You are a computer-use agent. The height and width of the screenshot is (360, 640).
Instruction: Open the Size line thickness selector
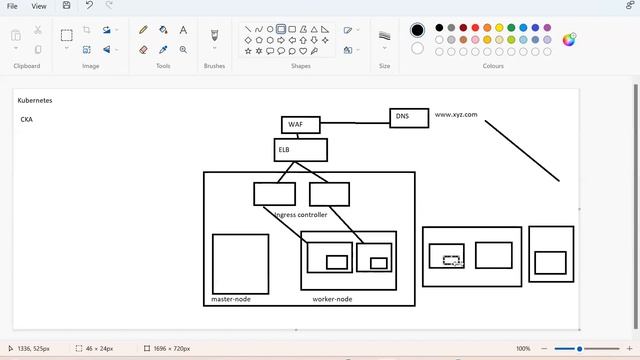click(384, 36)
